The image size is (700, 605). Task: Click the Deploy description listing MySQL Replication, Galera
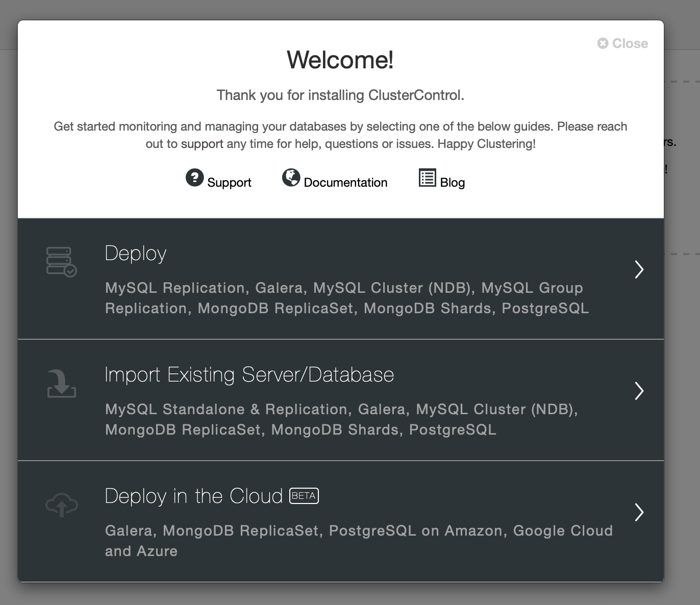click(347, 298)
